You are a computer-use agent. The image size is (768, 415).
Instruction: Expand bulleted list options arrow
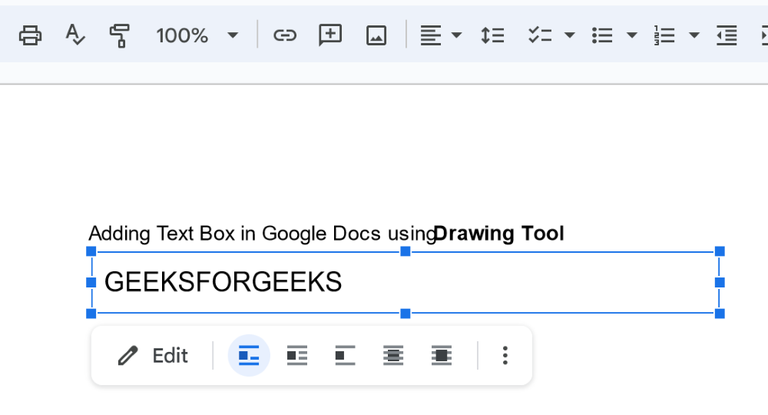(632, 35)
